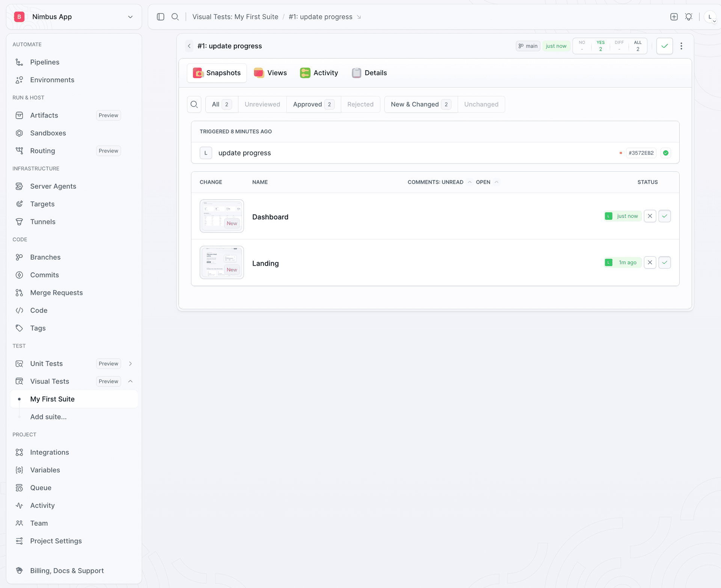Filter snapshots by Unreviewed
The height and width of the screenshot is (588, 721).
(262, 104)
